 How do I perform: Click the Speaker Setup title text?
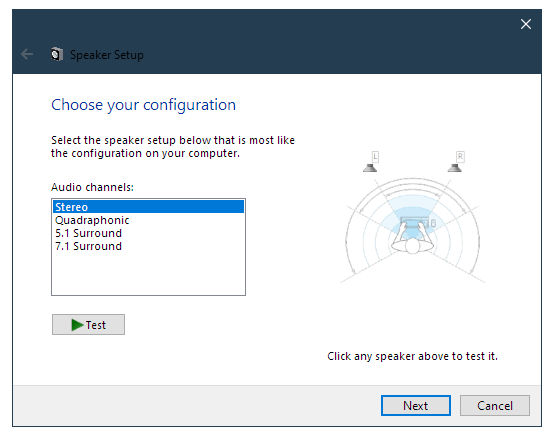[x=107, y=55]
